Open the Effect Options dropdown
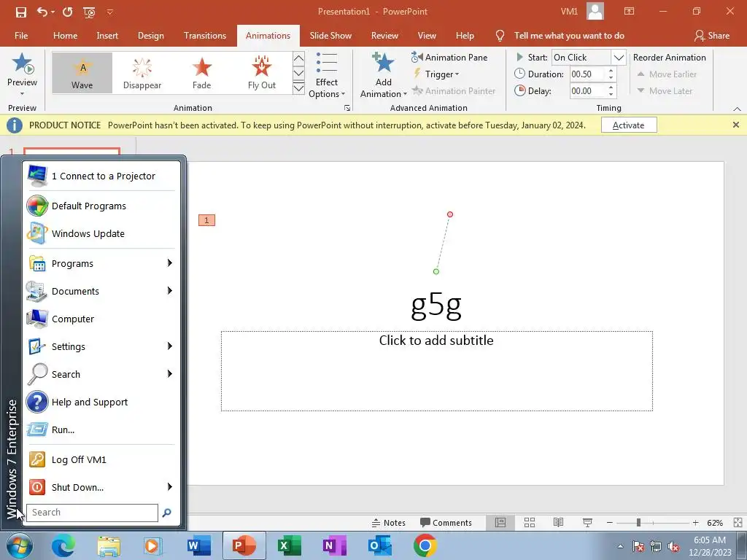747x560 pixels. point(326,75)
